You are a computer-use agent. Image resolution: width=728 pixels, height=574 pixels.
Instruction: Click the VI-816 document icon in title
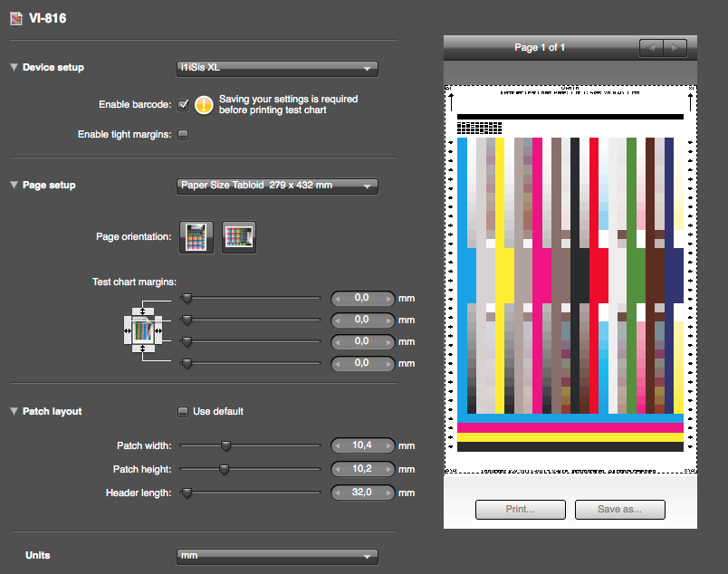tap(15, 18)
